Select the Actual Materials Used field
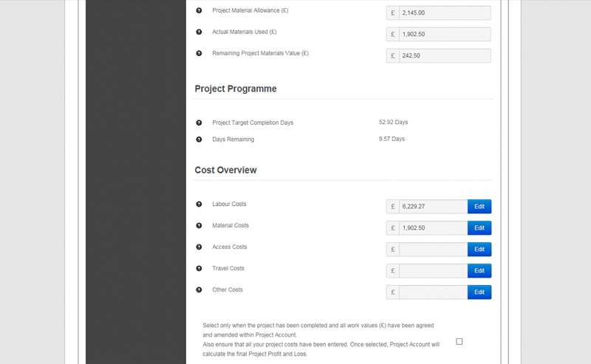This screenshot has height=364, width=591. 445,34
